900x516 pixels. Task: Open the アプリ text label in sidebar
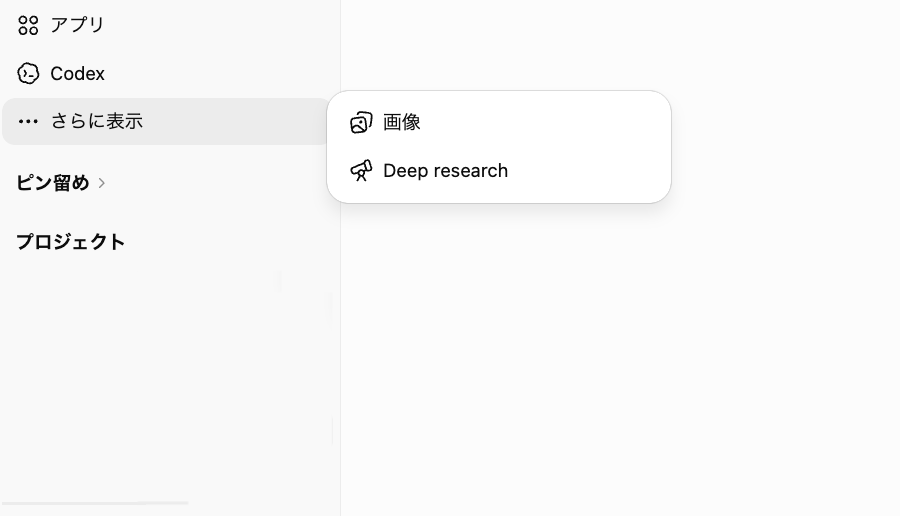77,25
